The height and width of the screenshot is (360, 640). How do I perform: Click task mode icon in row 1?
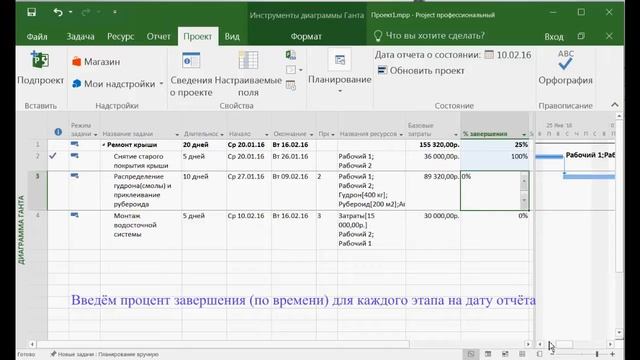tap(74, 144)
